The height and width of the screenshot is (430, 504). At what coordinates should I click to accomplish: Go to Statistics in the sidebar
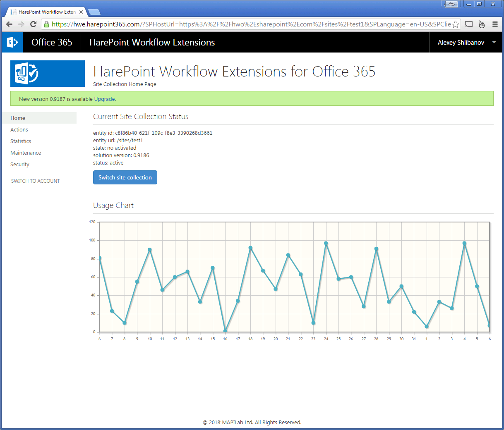point(21,141)
